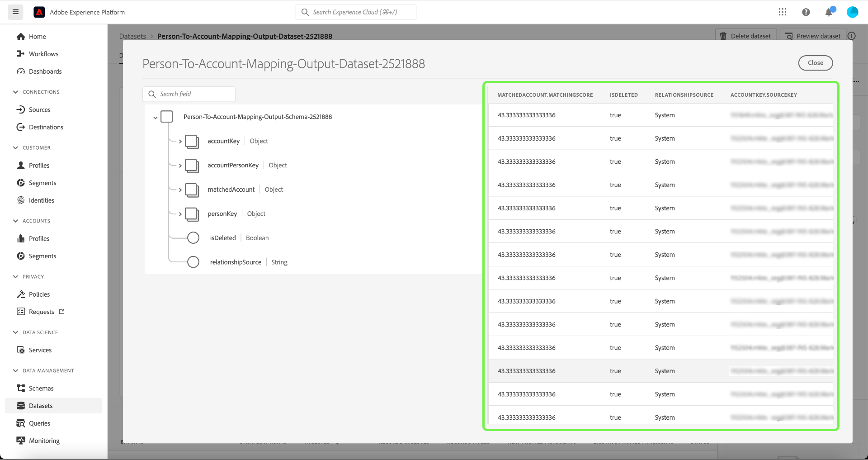This screenshot has height=460, width=868.
Task: Open the notifications bell
Action: [829, 12]
